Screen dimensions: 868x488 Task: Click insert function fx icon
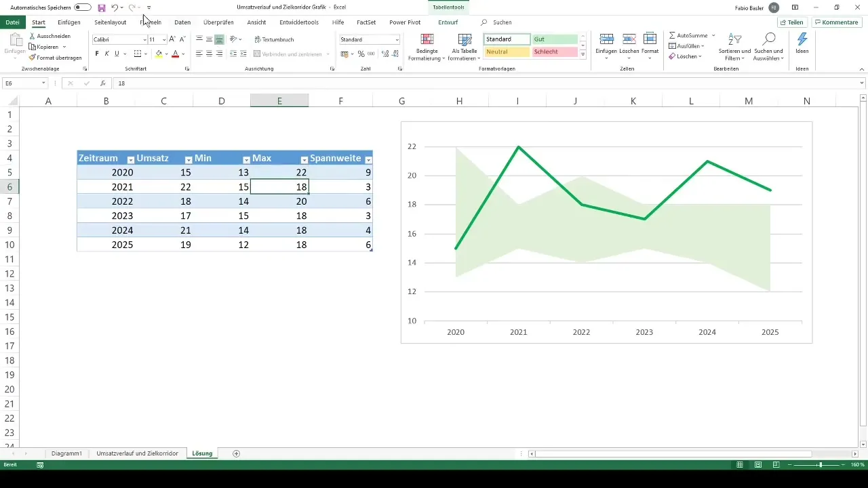(102, 83)
